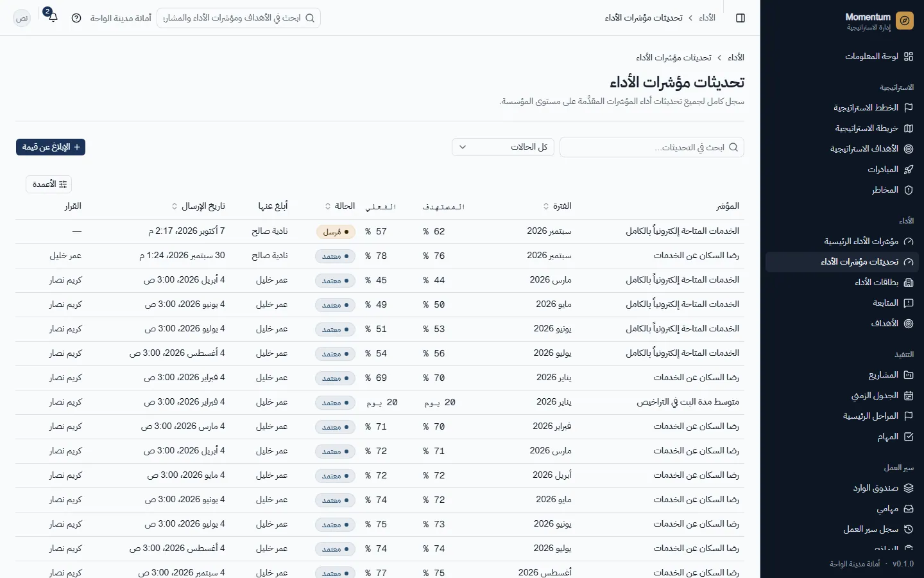Click the المبادرات rocket icon

click(x=909, y=170)
